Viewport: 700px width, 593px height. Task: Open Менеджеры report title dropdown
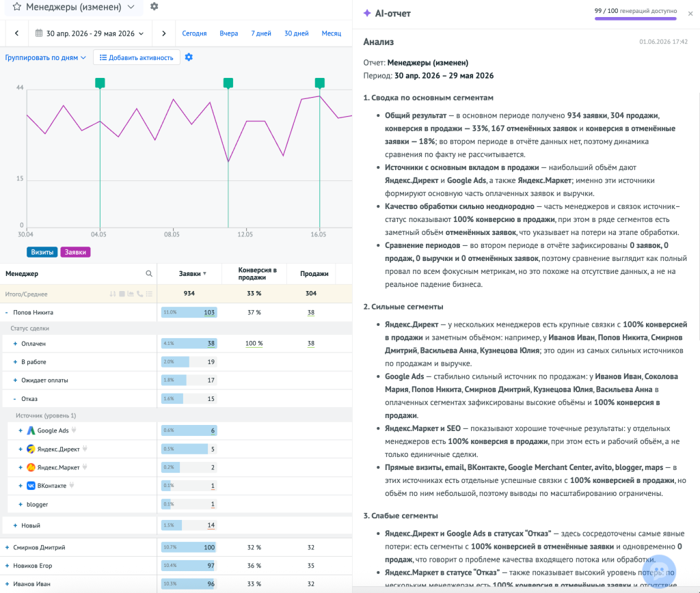tap(131, 7)
